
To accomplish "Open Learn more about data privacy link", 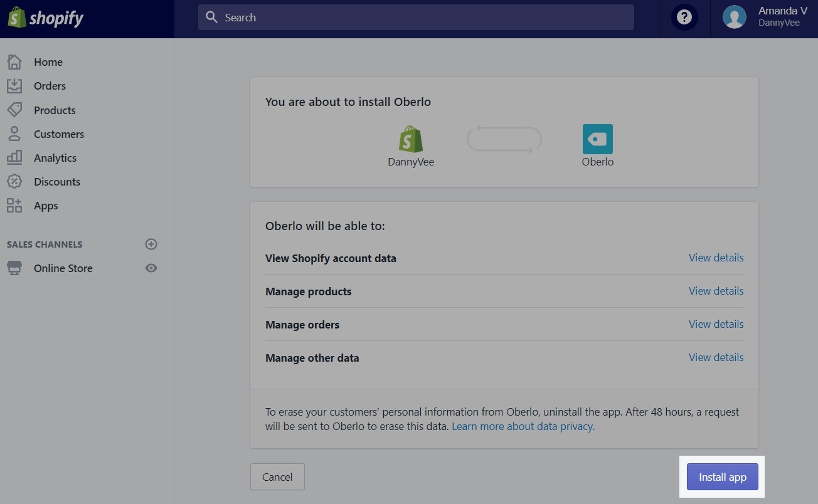I will 523,426.
